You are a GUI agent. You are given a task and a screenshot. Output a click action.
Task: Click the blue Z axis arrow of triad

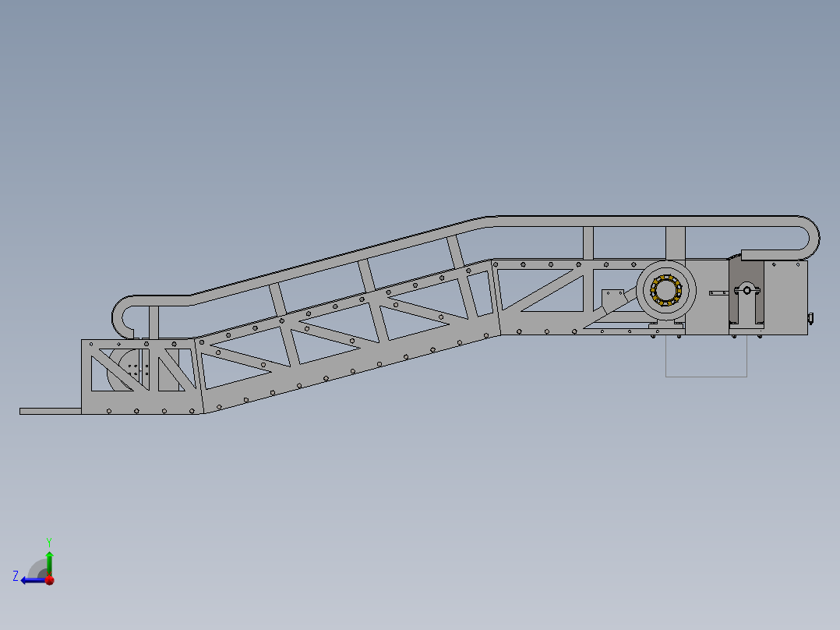(34, 580)
